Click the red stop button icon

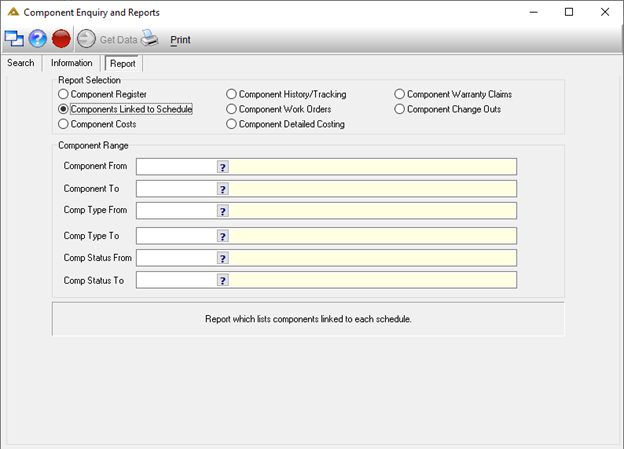point(61,39)
